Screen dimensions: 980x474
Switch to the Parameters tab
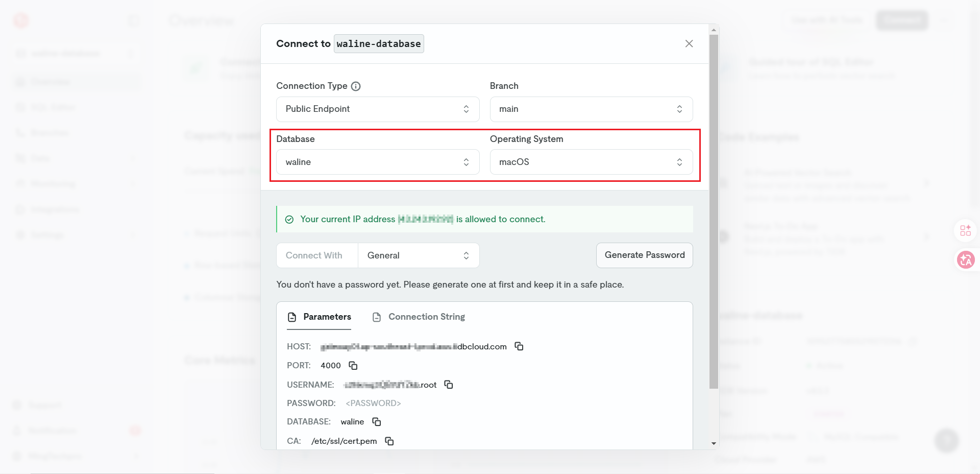[x=320, y=317]
